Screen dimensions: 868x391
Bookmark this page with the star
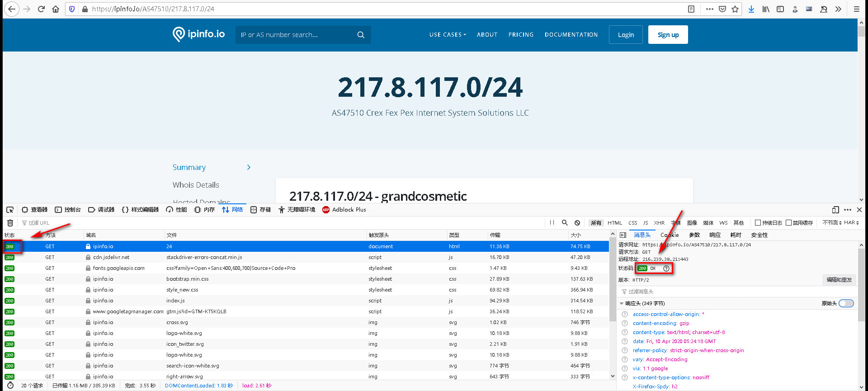point(735,9)
